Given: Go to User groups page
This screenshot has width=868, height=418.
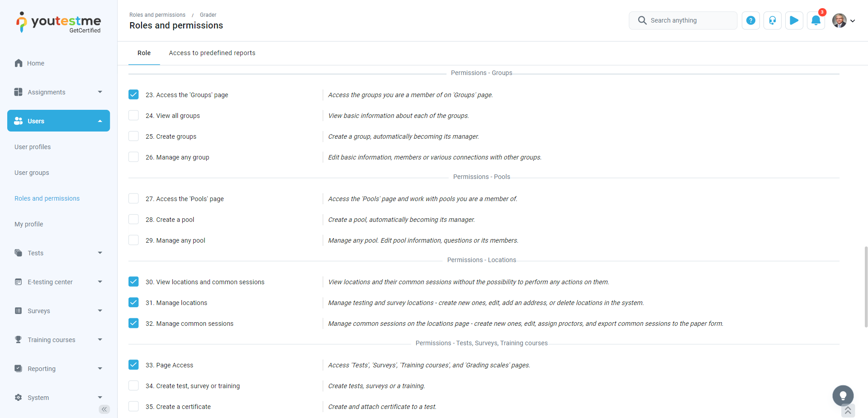Looking at the screenshot, I should (32, 173).
